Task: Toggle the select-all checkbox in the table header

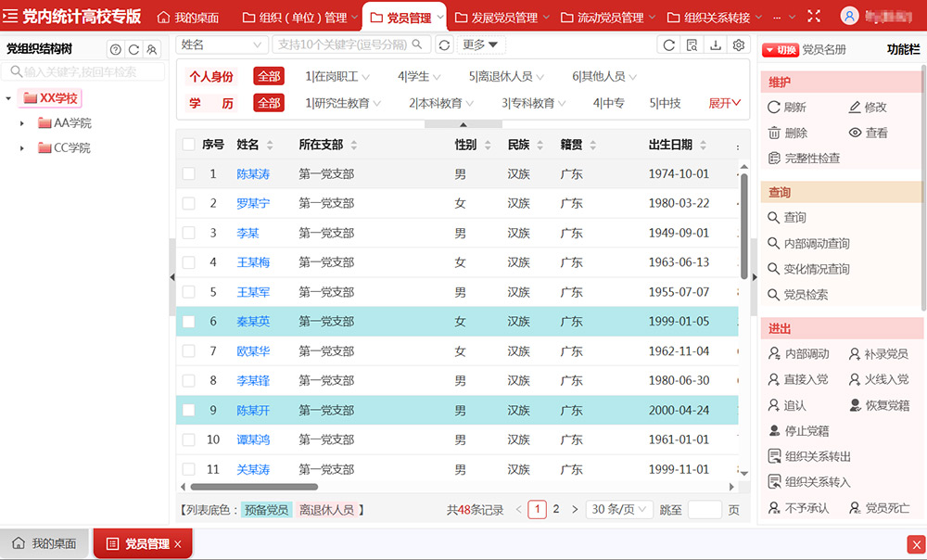Action: pyautogui.click(x=188, y=145)
